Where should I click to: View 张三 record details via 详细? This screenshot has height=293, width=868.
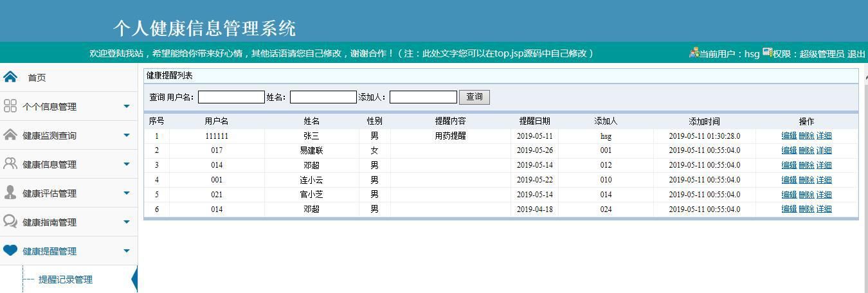[824, 136]
